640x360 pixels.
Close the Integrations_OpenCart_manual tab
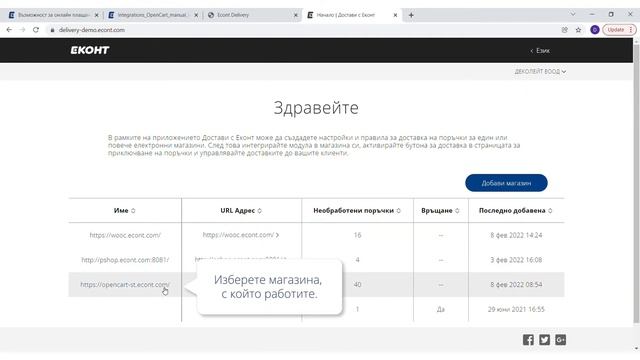(196, 15)
